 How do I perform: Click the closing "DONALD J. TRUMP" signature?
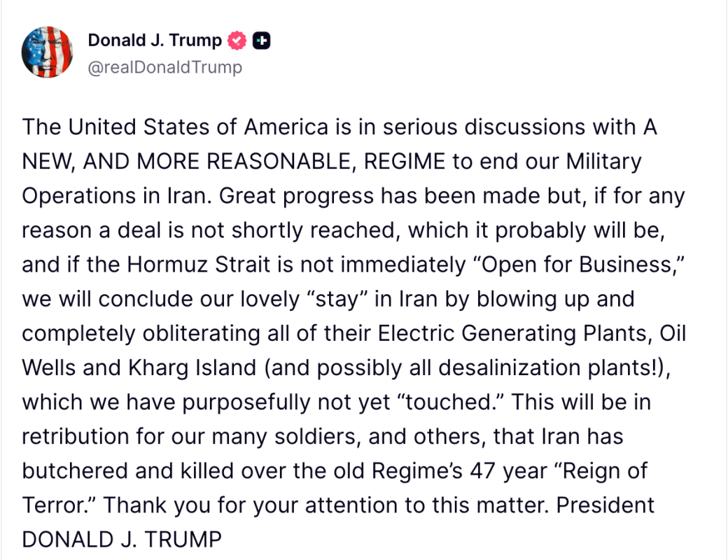tap(122, 539)
